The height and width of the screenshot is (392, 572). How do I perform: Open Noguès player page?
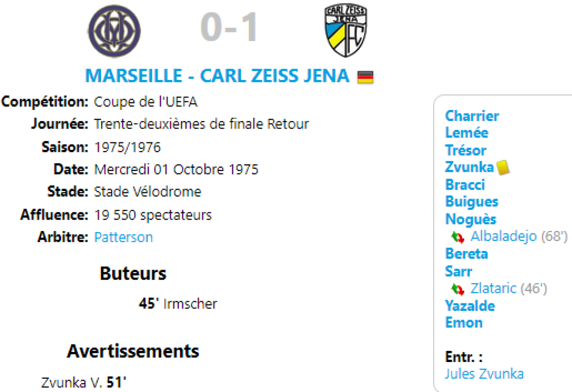pos(470,220)
